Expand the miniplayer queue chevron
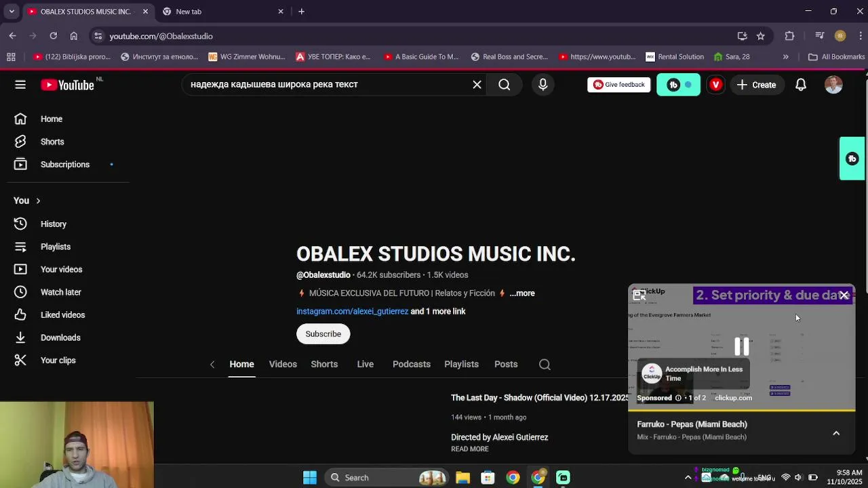This screenshot has width=868, height=488. tap(836, 433)
